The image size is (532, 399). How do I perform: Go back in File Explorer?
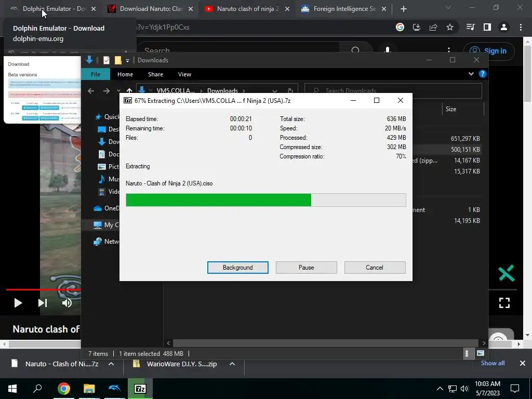tap(90, 90)
